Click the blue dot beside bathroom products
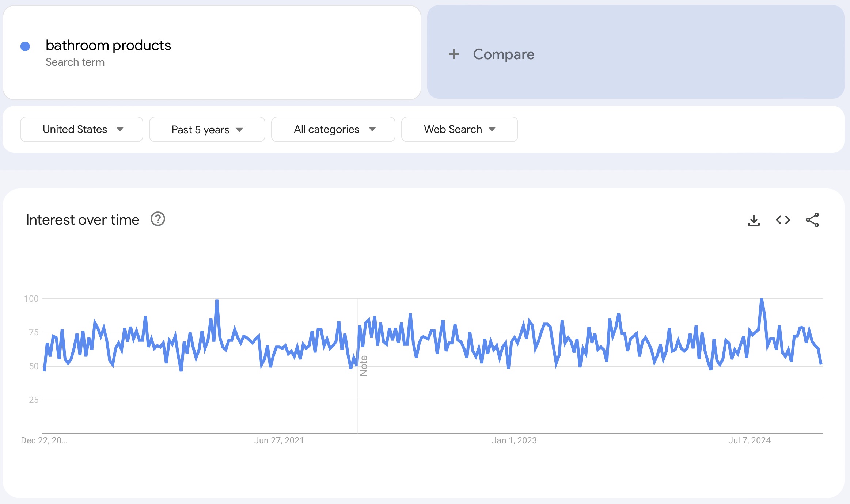Image resolution: width=850 pixels, height=504 pixels. click(25, 45)
